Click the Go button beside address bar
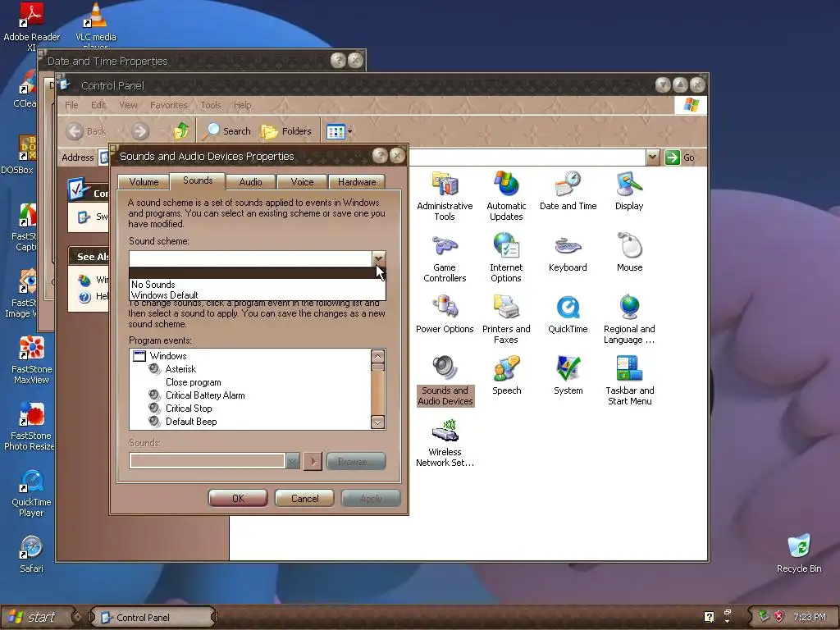840x630 pixels. coord(680,157)
